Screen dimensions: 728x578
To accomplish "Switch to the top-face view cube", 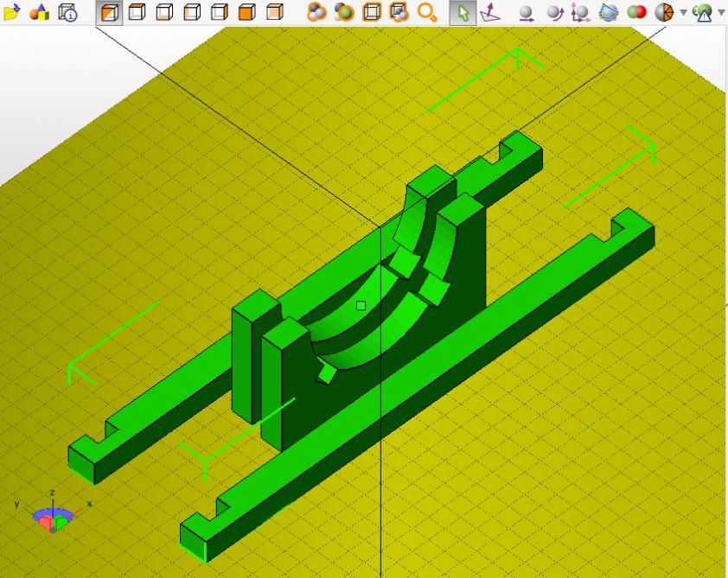I will click(137, 12).
